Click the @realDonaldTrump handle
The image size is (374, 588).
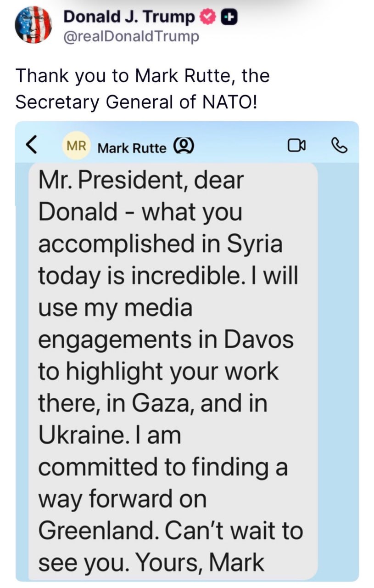click(x=131, y=36)
